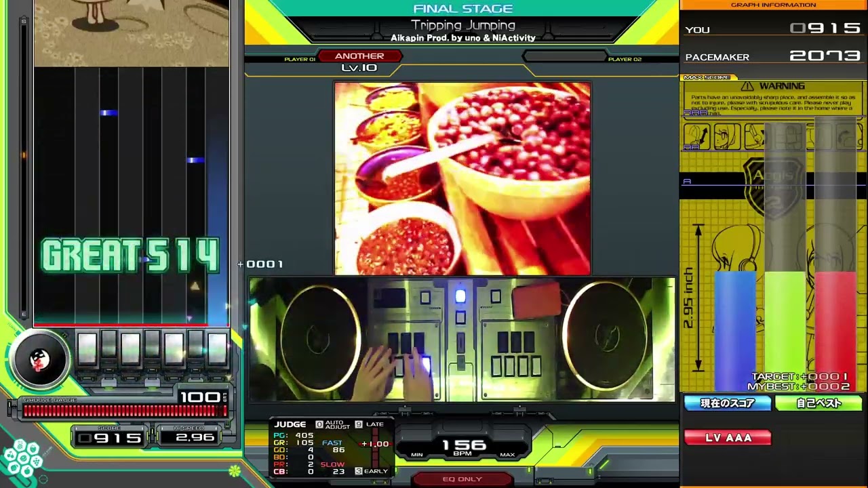Click the SCORE box showing 0915
The width and height of the screenshot is (868, 488).
click(110, 438)
